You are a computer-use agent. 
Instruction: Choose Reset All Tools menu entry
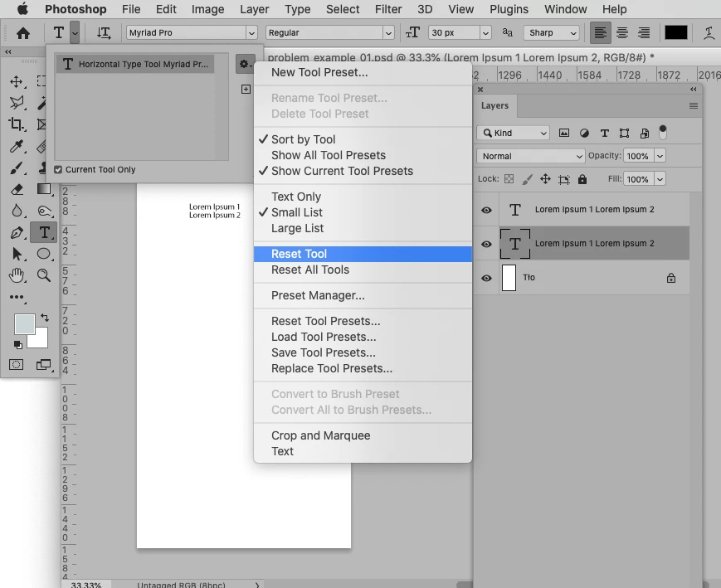tap(363, 270)
